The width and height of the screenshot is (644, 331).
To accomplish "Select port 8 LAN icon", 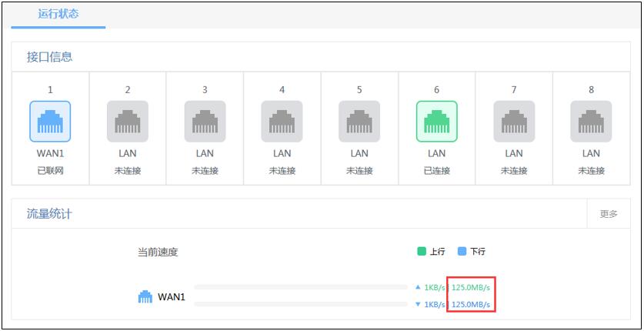I will 591,122.
